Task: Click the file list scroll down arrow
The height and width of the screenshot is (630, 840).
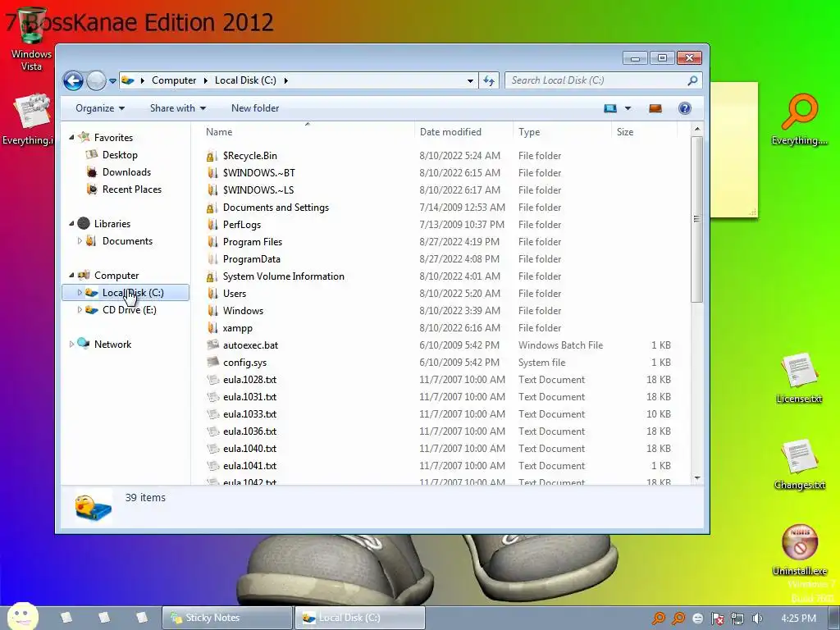Action: (696, 478)
